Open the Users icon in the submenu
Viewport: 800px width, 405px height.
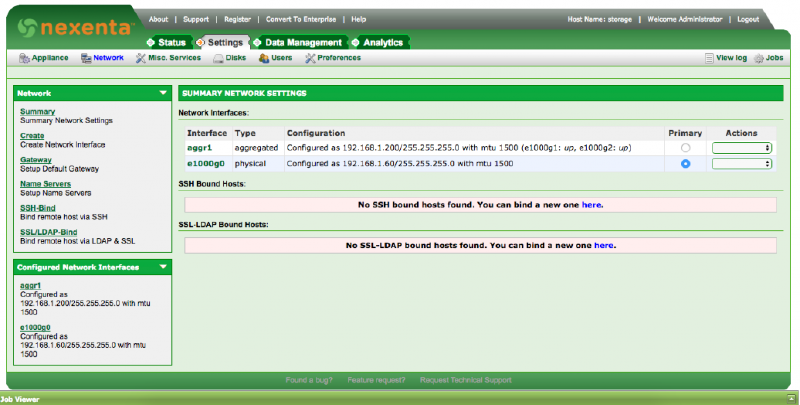pyautogui.click(x=264, y=59)
